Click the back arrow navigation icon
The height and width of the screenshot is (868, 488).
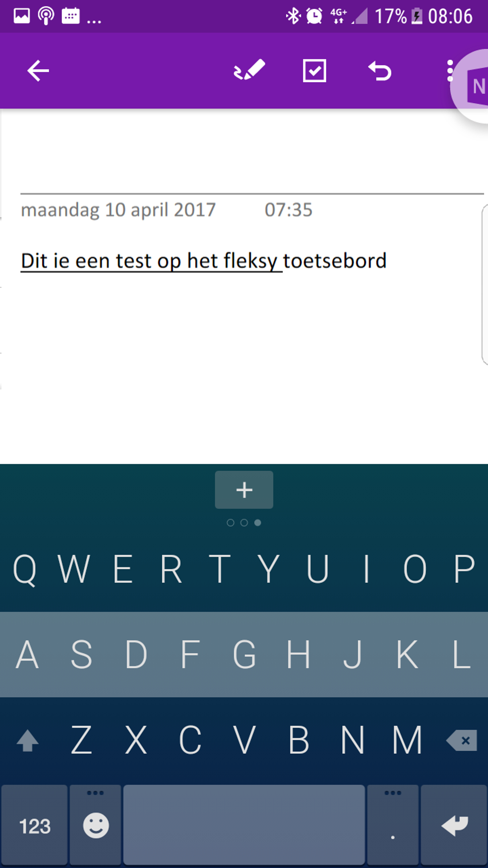tap(38, 71)
